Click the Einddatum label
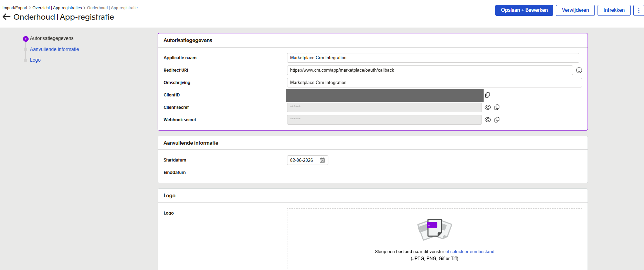This screenshot has width=644, height=270. 175,173
